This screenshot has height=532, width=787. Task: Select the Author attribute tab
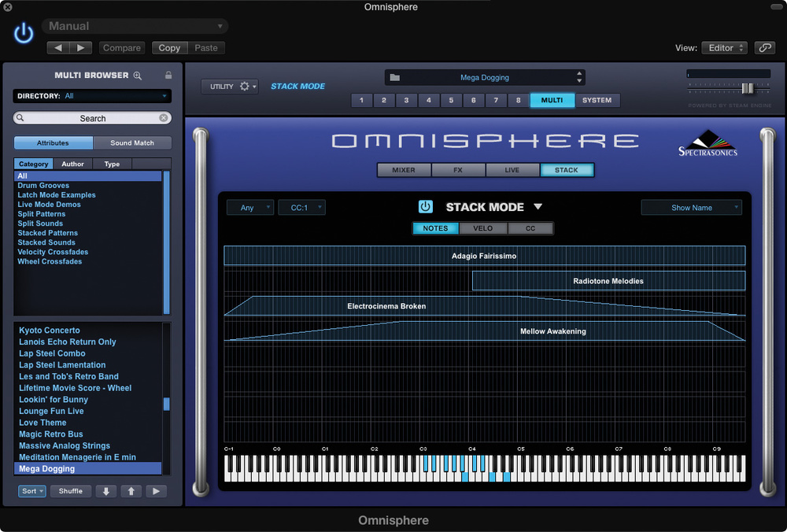[x=72, y=164]
